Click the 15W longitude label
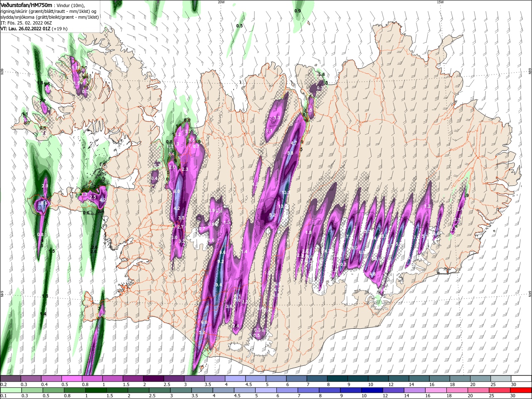 coord(440,2)
